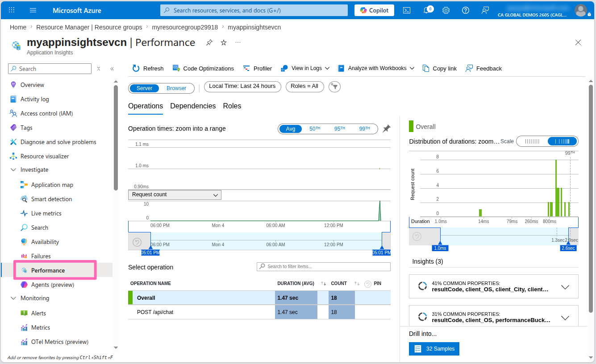The image size is (596, 364).
Task: Switch to Server view
Action: pyautogui.click(x=144, y=88)
